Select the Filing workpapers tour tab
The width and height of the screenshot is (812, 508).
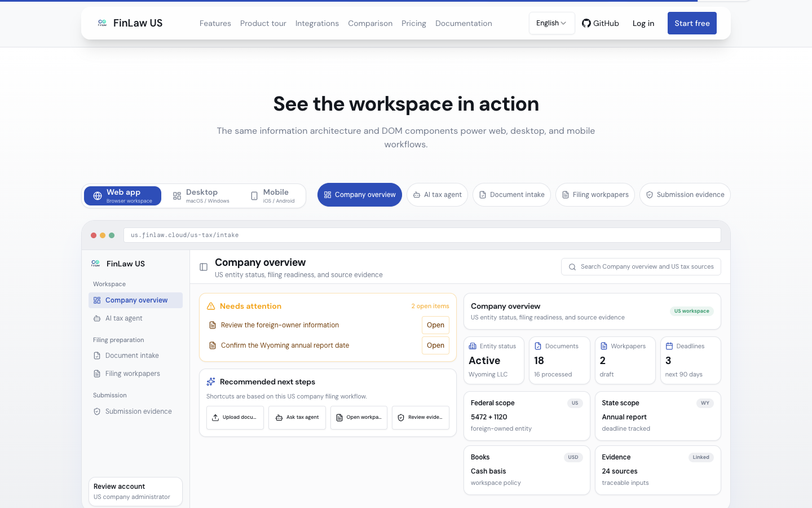click(x=595, y=195)
